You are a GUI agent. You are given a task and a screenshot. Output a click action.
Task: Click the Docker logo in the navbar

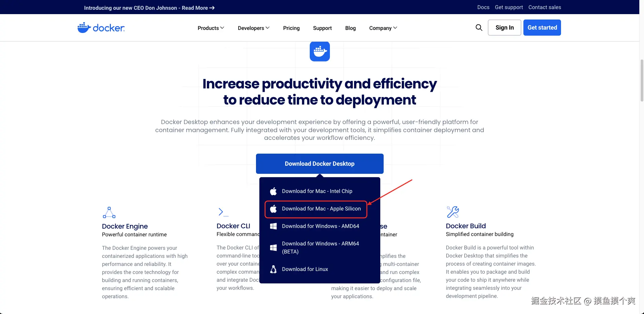(101, 28)
